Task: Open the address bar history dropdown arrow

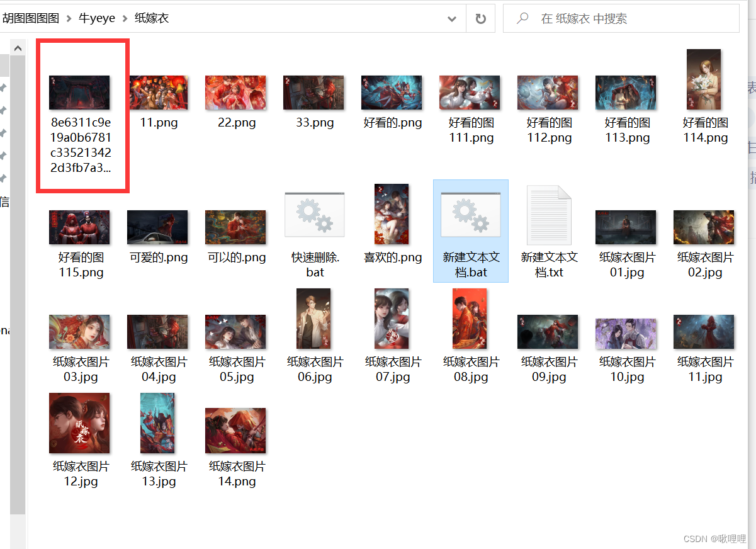Action: click(x=452, y=19)
